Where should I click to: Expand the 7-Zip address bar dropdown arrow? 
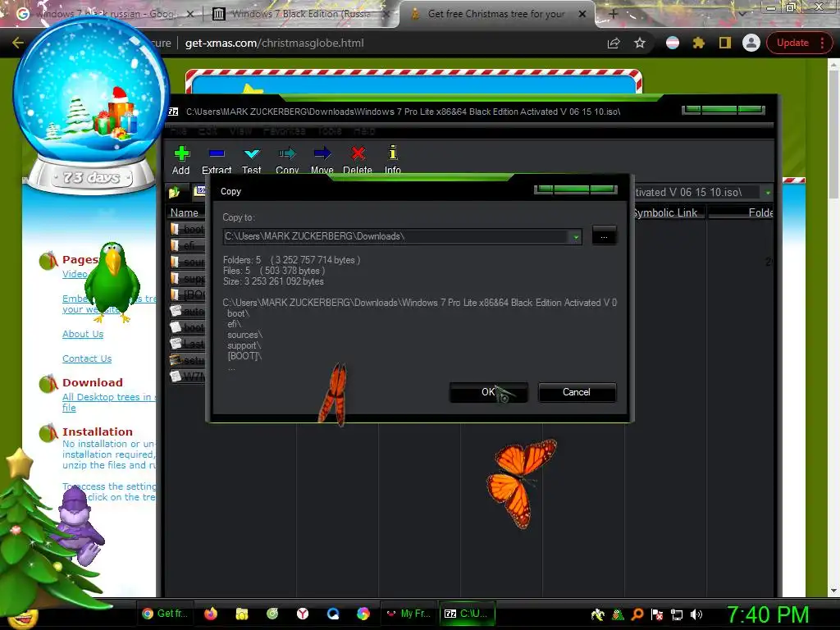click(x=768, y=192)
